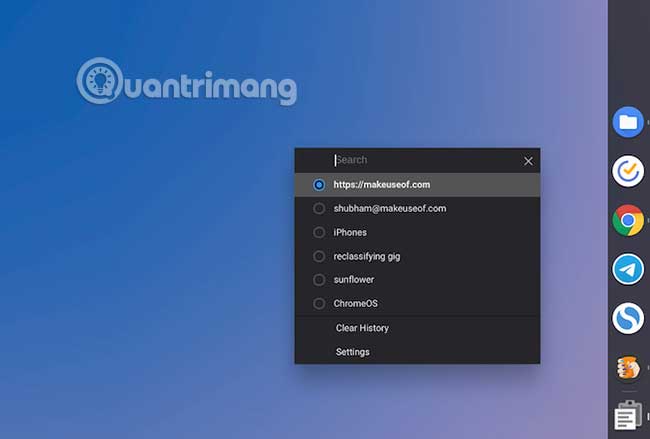Click the https://makeuseof.com entry text

(x=382, y=184)
